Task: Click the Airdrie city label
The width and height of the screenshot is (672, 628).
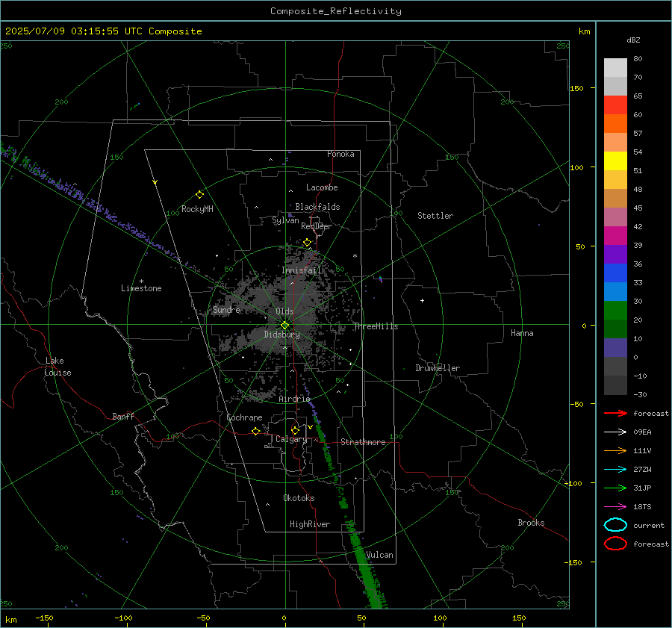Action: (x=294, y=399)
